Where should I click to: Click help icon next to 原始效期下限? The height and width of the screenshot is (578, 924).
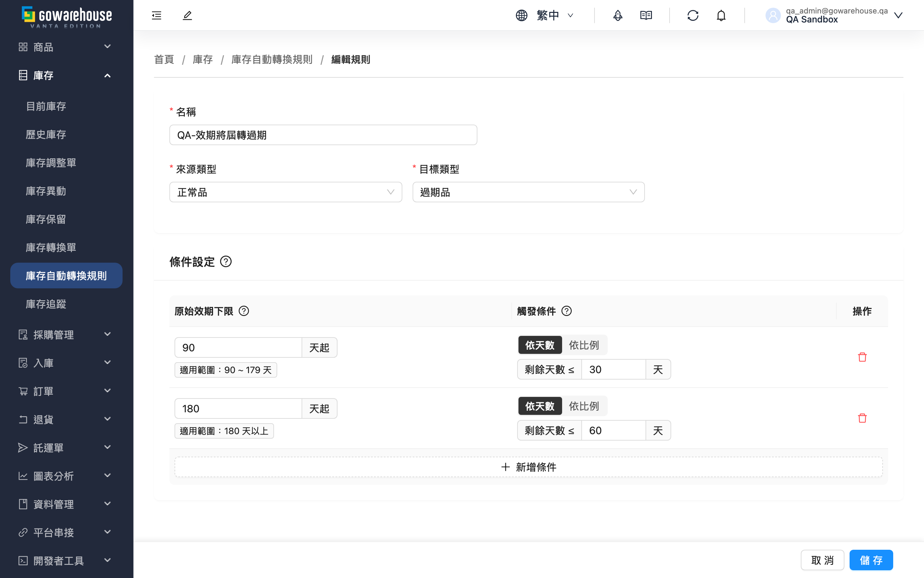pyautogui.click(x=244, y=311)
